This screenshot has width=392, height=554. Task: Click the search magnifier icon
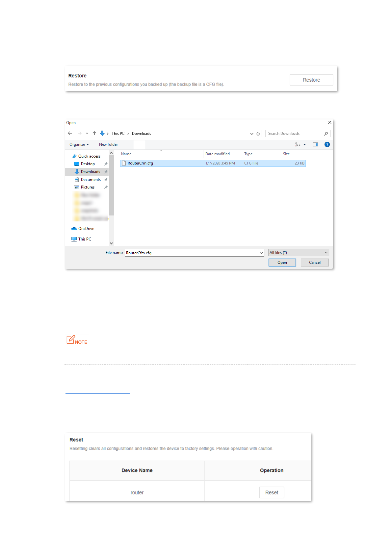pyautogui.click(x=326, y=134)
